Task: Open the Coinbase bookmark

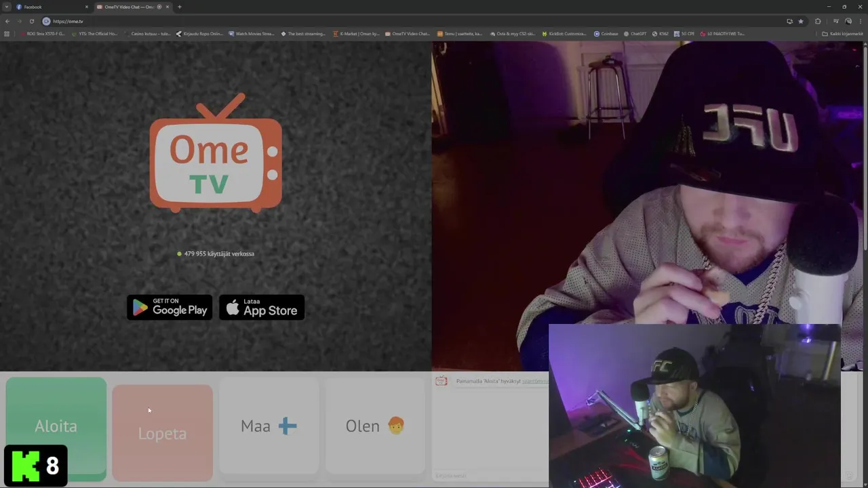Action: [x=606, y=33]
